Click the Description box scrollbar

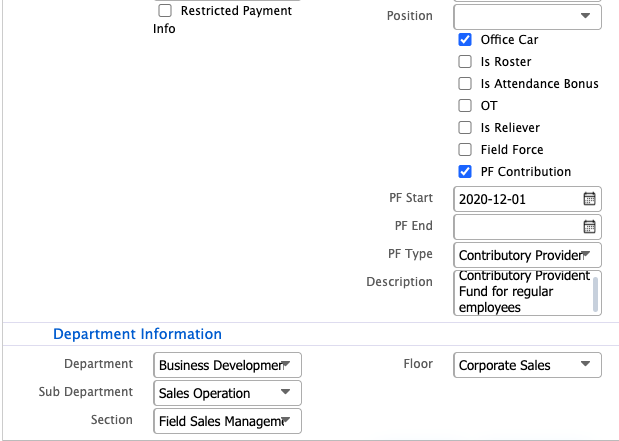(x=597, y=292)
